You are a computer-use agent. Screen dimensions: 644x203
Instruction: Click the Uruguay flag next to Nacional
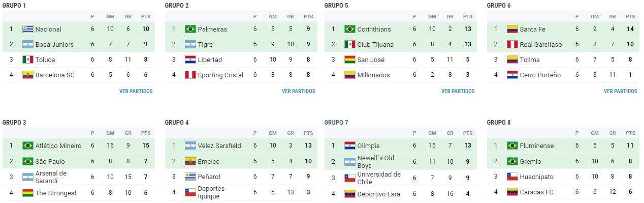coord(28,29)
